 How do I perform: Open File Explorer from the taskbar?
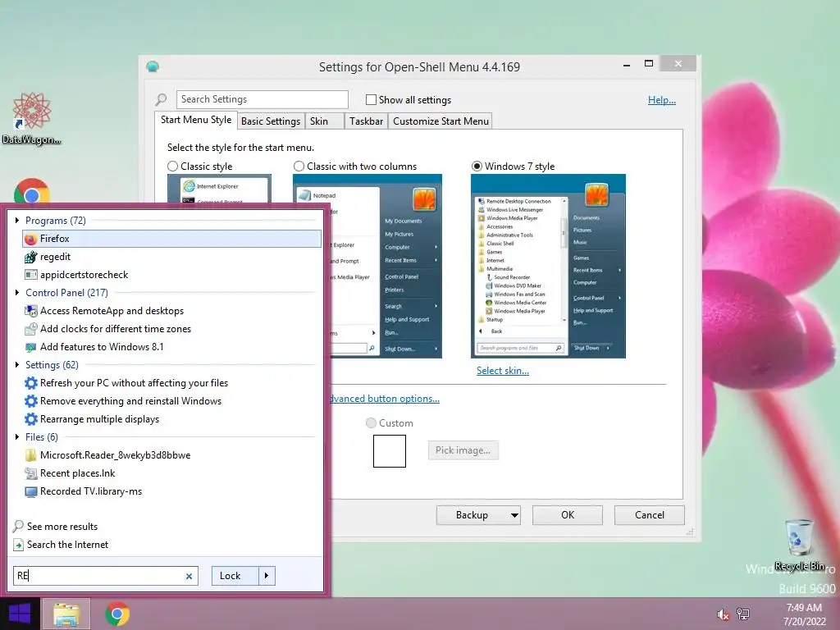(x=66, y=614)
